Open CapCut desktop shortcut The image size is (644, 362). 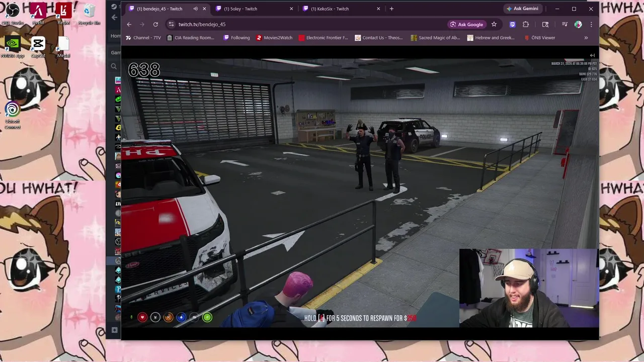point(38,47)
